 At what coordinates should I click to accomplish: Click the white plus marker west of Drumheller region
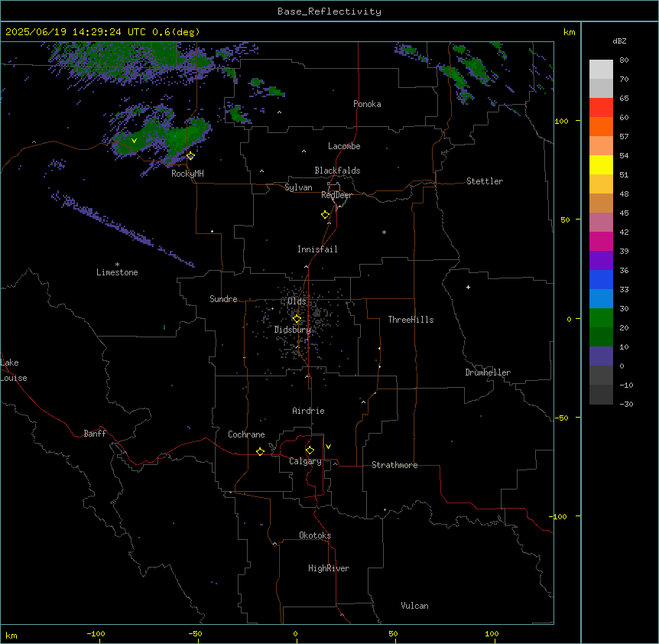click(x=468, y=287)
